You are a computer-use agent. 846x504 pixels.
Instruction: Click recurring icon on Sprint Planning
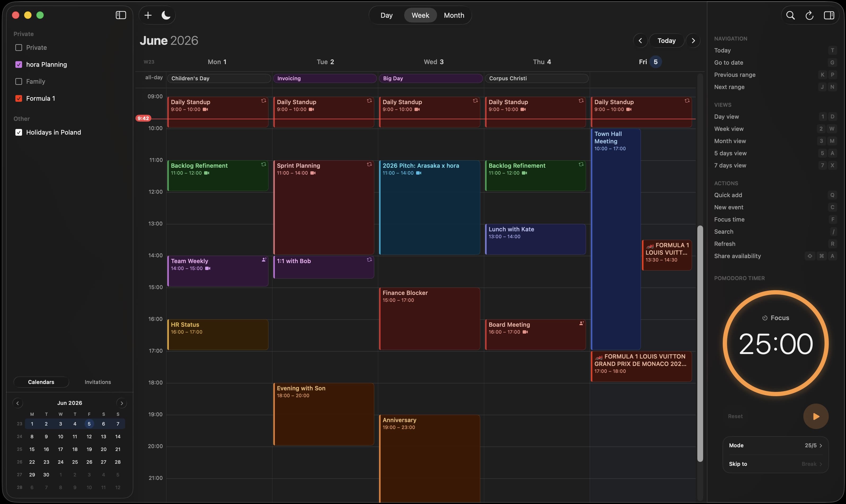[369, 164]
